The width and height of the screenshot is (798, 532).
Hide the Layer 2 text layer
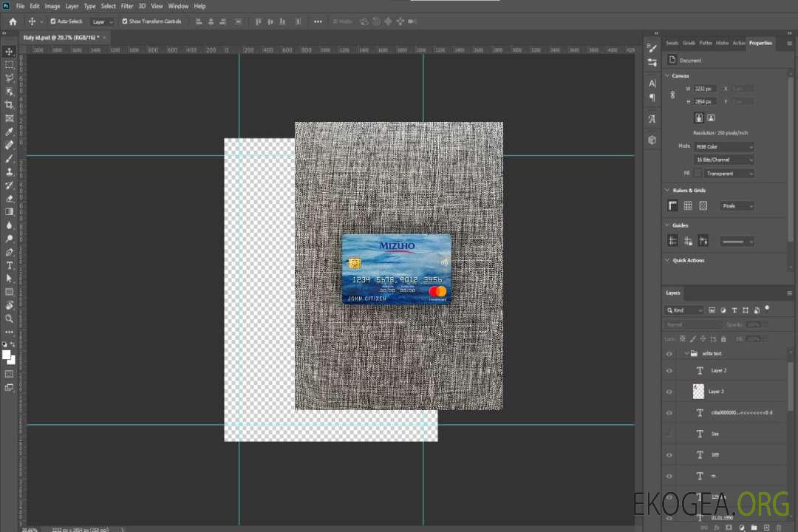[x=669, y=371]
